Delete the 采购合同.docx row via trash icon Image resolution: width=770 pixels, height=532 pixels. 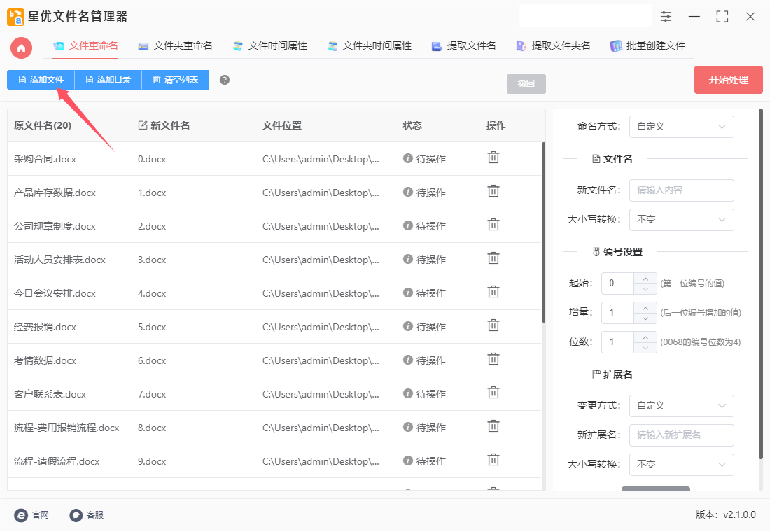493,157
